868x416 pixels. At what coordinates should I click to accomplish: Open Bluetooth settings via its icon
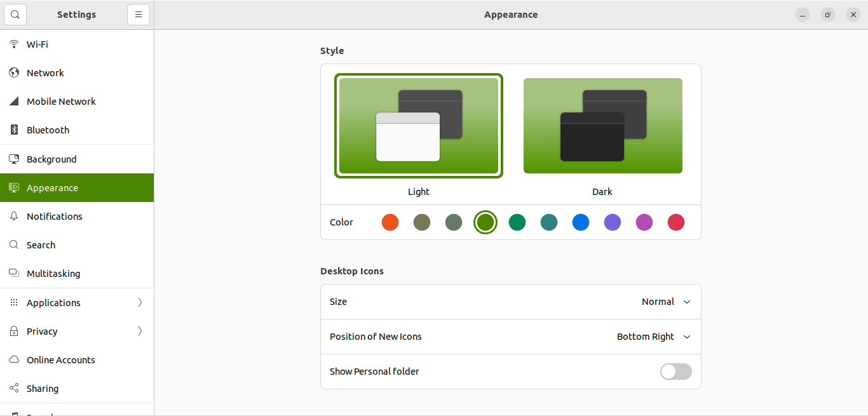(13, 130)
